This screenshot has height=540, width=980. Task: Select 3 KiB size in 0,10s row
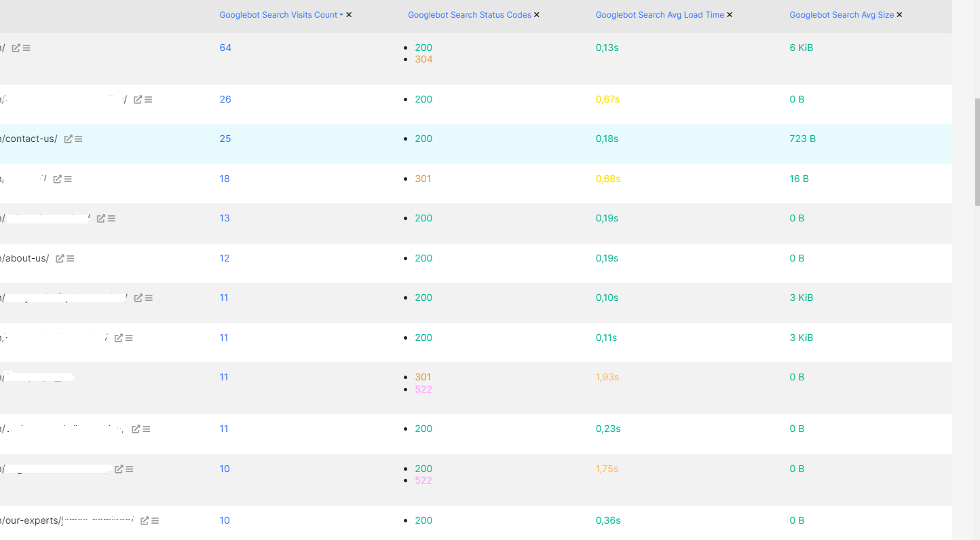(x=802, y=298)
